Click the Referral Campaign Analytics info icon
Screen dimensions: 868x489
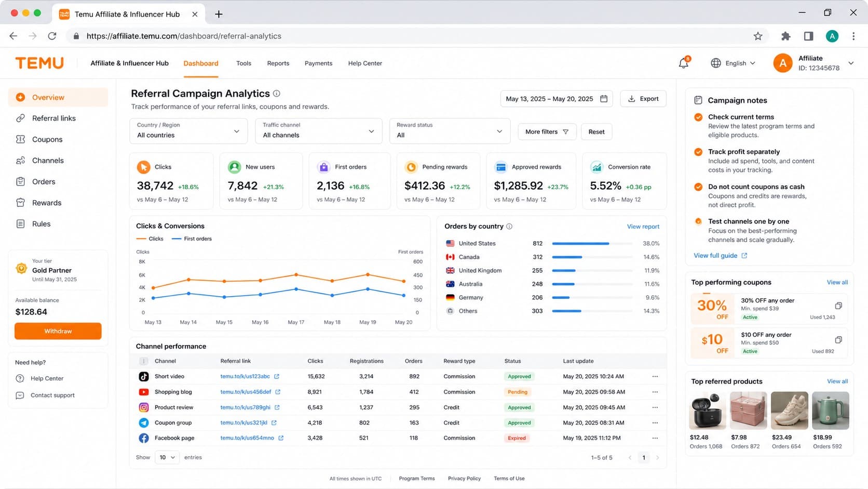(277, 94)
